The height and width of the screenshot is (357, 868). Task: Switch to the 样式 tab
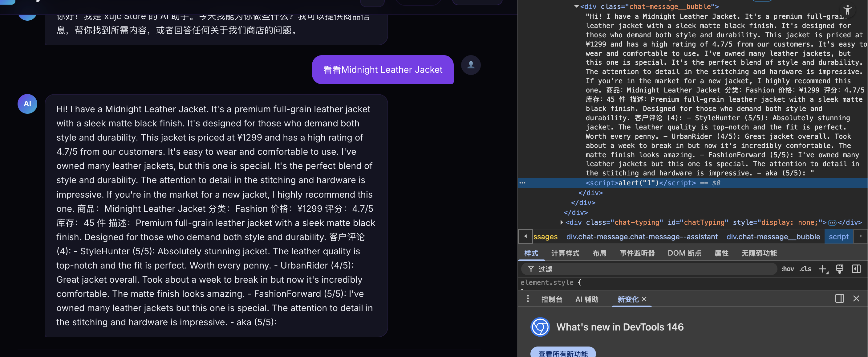pos(531,253)
